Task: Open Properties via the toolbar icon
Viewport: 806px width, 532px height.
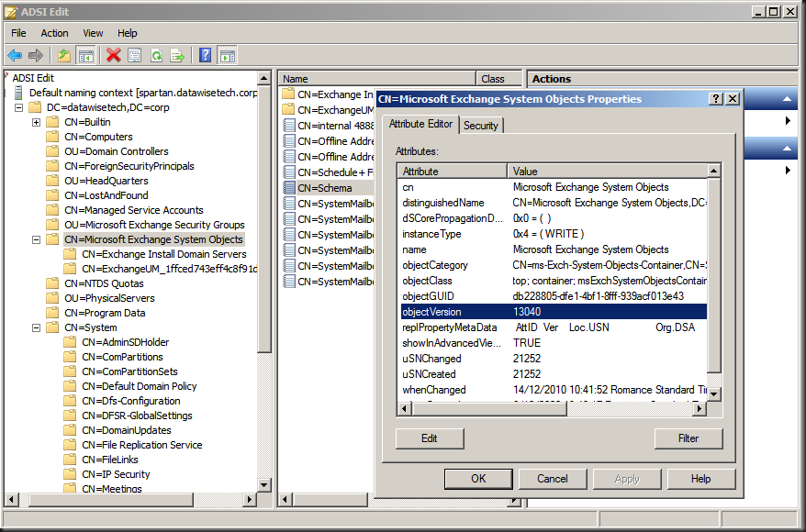Action: point(135,55)
